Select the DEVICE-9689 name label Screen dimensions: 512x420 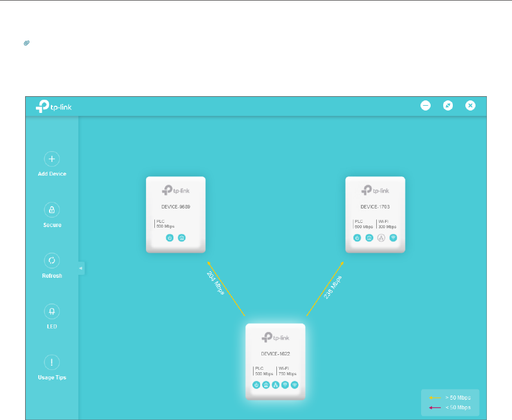[x=176, y=207]
